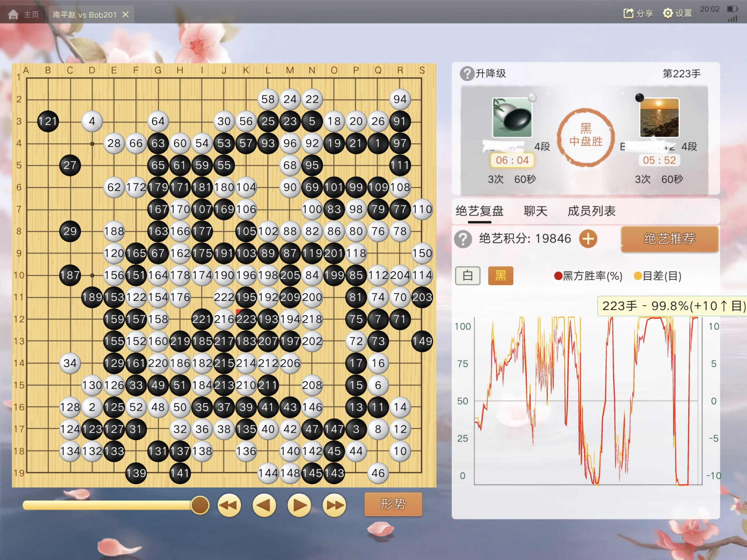This screenshot has width=747, height=560.
Task: Step back one move
Action: pos(264,505)
